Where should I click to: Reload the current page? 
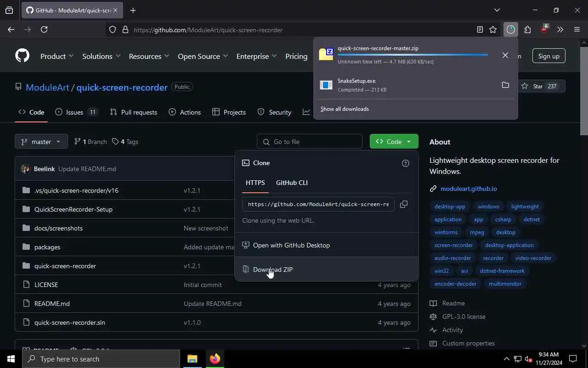point(44,29)
